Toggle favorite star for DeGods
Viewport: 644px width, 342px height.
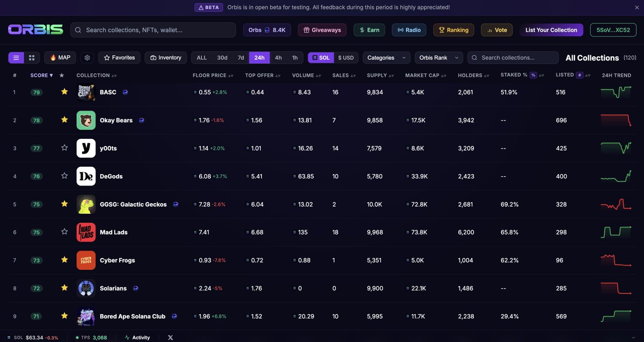(64, 176)
